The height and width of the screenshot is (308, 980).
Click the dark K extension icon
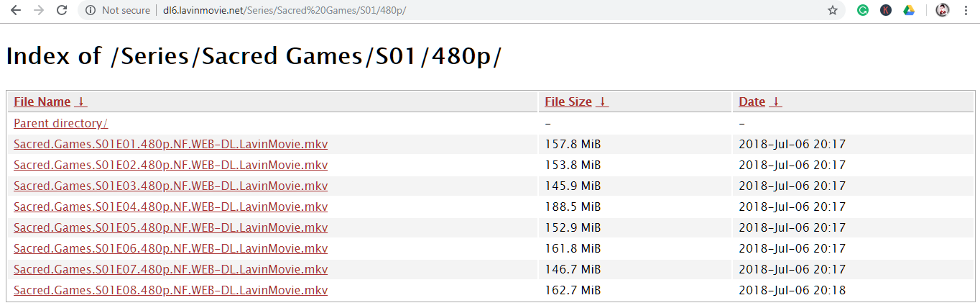886,10
